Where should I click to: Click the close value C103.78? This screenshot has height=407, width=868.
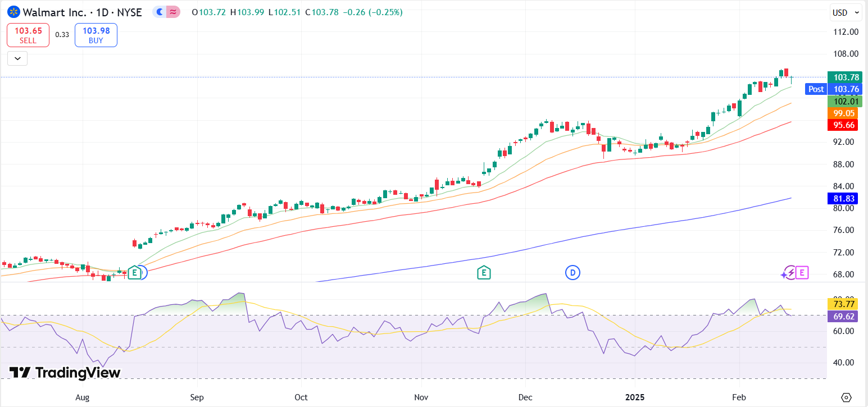pyautogui.click(x=322, y=12)
